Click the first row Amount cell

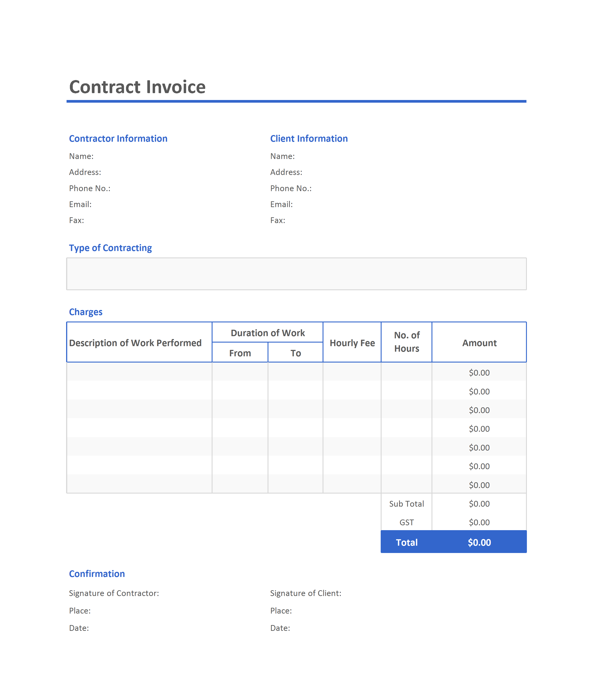pos(479,372)
